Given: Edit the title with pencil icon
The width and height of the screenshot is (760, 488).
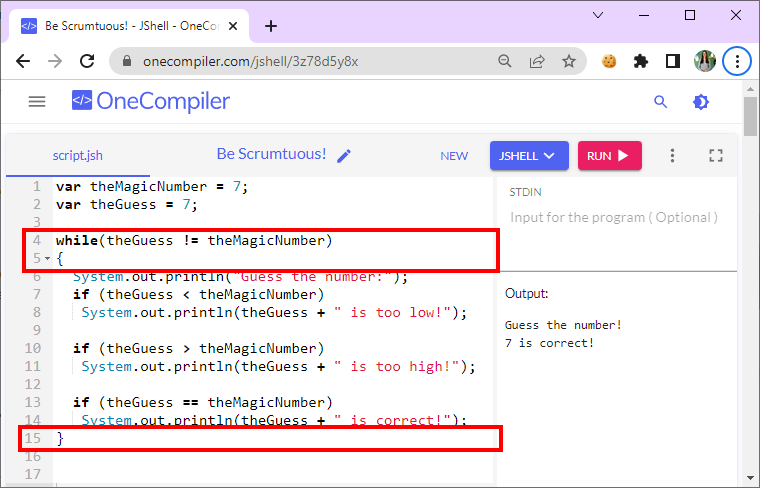Looking at the screenshot, I should click(344, 155).
